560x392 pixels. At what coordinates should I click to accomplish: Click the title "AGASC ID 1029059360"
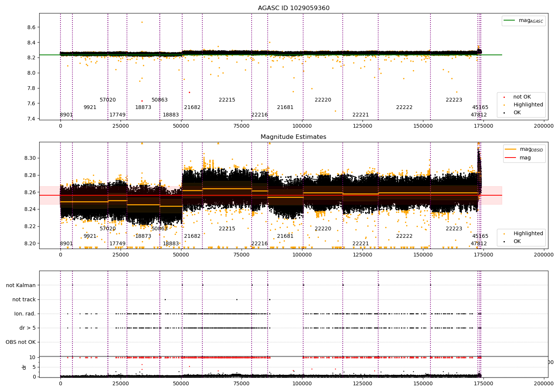coord(293,8)
